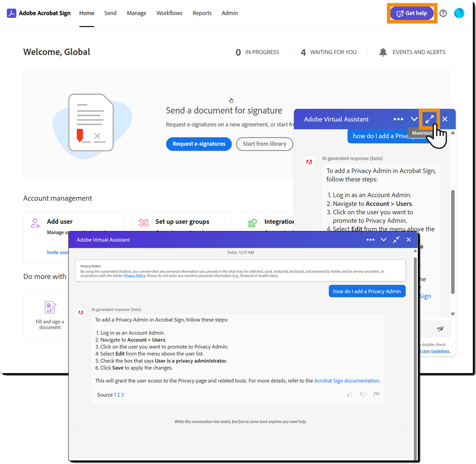Maximize the small Virtual Assistant panel
The height and width of the screenshot is (464, 476).
[x=429, y=119]
